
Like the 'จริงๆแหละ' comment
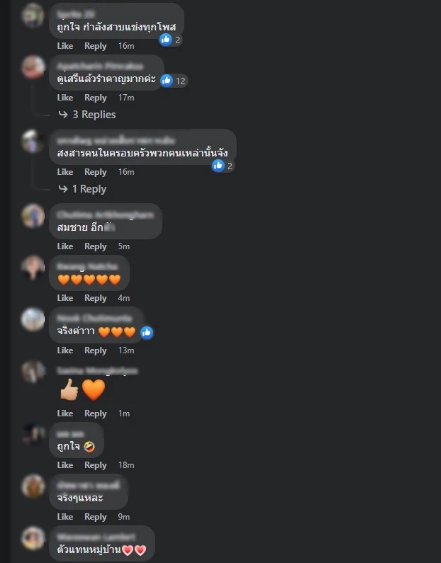tap(65, 517)
